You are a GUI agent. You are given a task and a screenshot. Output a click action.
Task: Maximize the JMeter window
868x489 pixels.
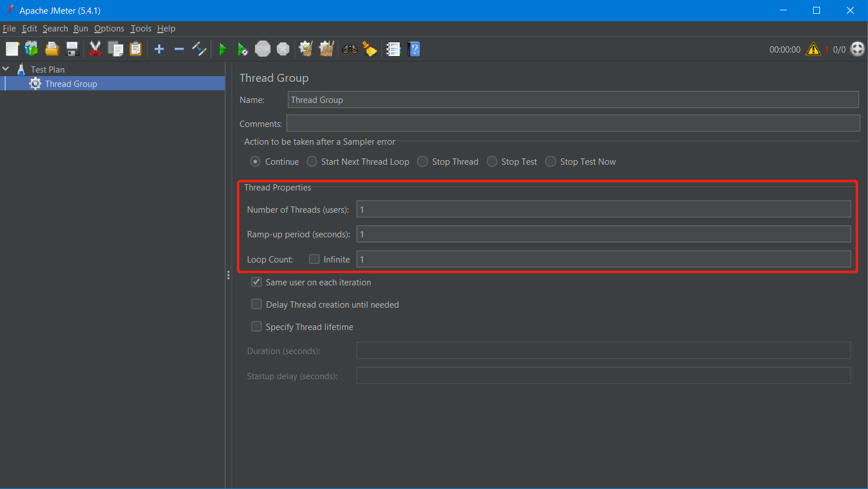point(817,10)
